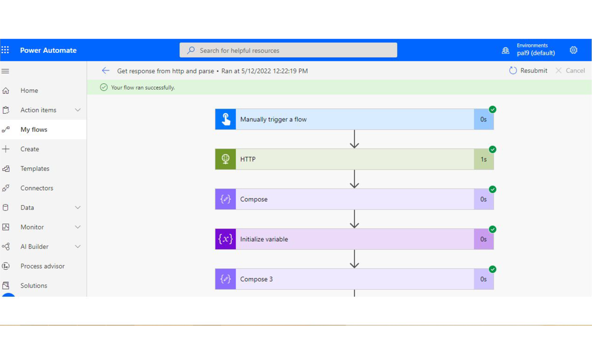Click the HTTP step green success checkmark
Screen dimensions: 592x364
point(492,149)
